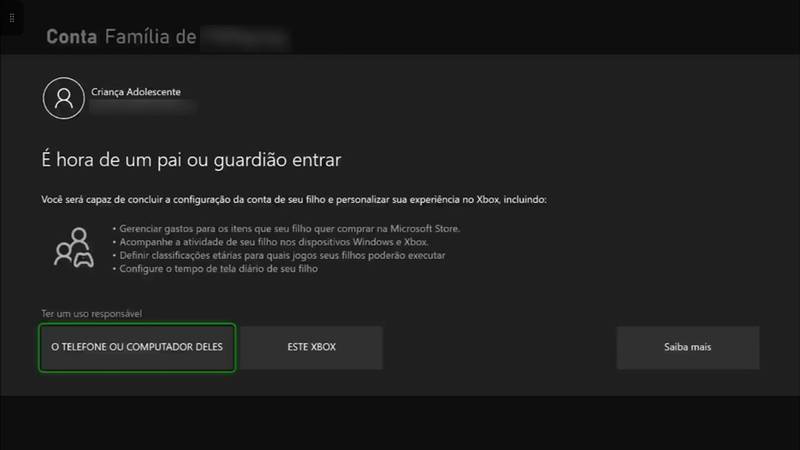Click the blurred email under Criança Adolescente

pyautogui.click(x=143, y=108)
